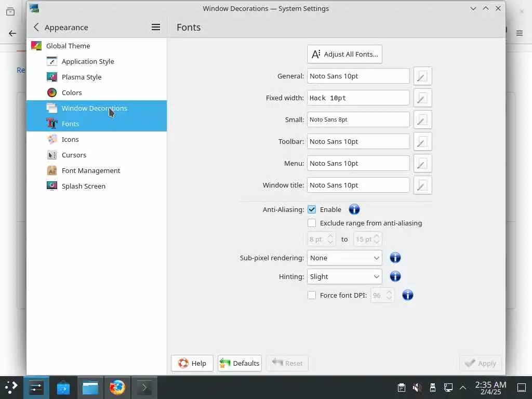Open the clipboard tray icon
The height and width of the screenshot is (399, 532).
[x=402, y=388]
